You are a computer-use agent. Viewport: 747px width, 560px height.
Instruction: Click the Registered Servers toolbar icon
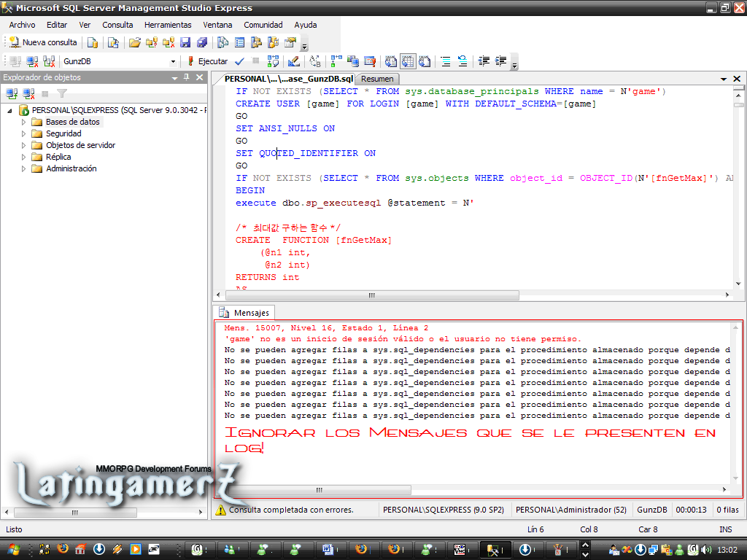tap(223, 42)
